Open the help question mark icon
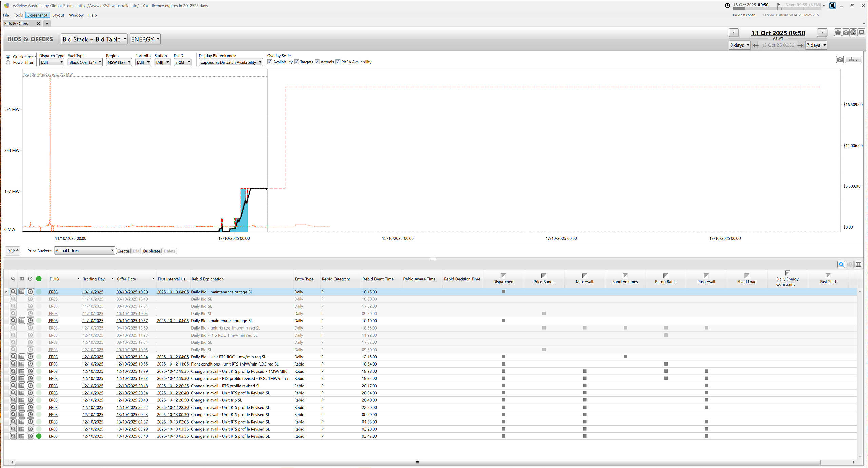868x468 pixels. 853,33
